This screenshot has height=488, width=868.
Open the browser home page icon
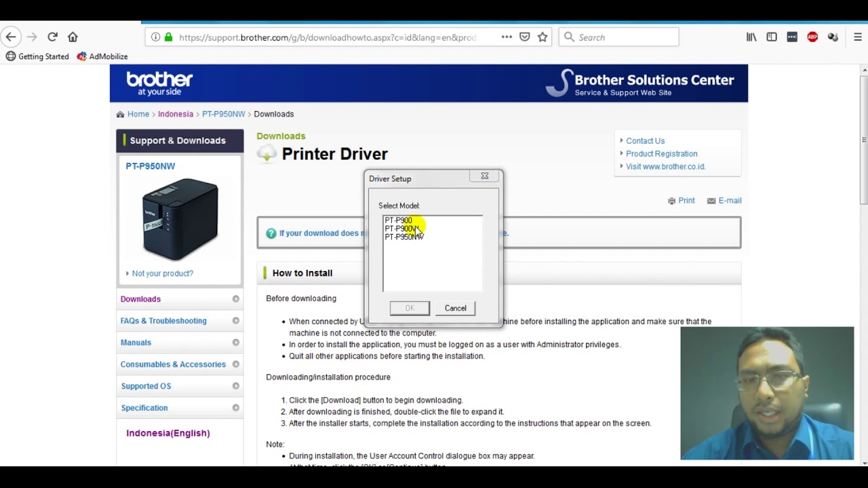73,37
